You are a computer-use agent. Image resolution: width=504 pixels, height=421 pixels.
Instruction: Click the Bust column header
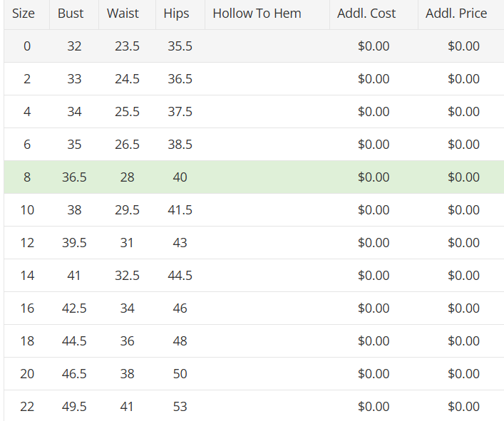coord(71,14)
